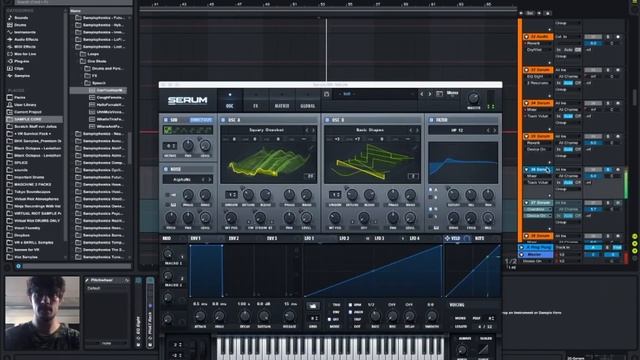Next filter type arrow

[494, 130]
